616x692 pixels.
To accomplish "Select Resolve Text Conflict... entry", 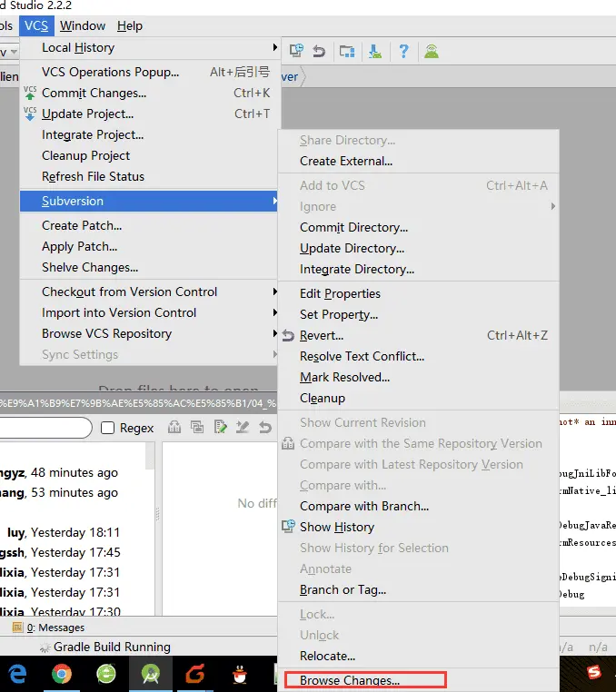I will coord(419,356).
